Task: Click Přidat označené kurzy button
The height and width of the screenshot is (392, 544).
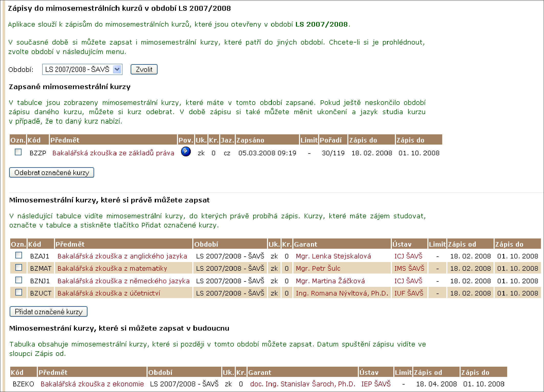Action: point(49,312)
